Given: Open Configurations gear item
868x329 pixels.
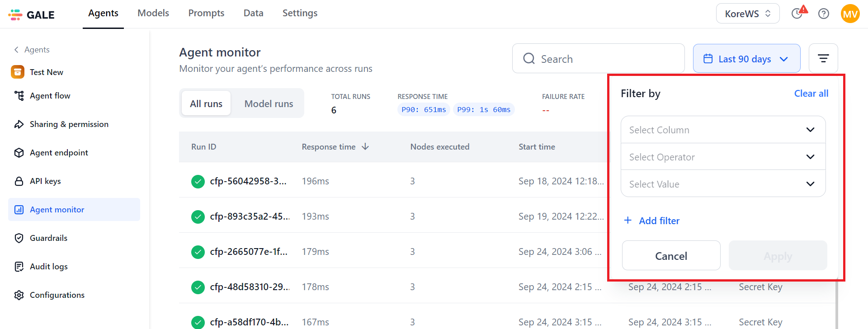Looking at the screenshot, I should 57,295.
